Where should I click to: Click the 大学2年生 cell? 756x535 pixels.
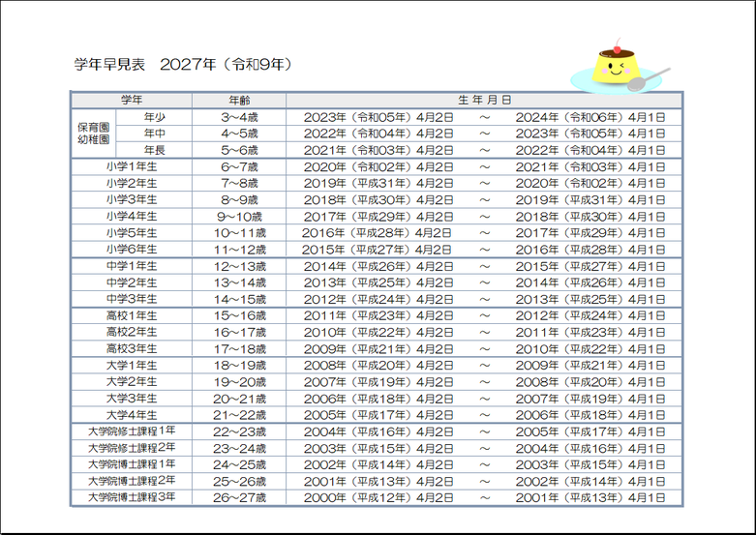132,382
